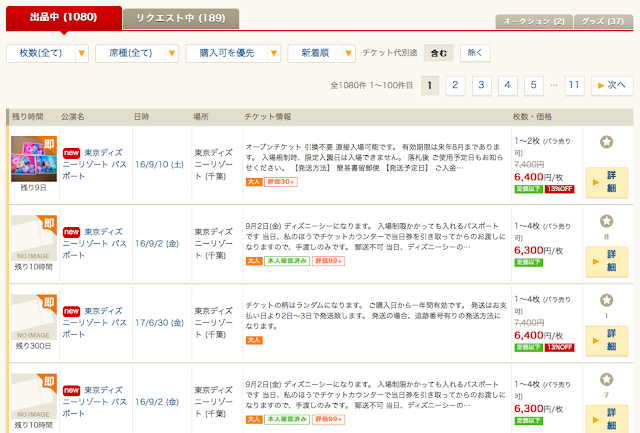Screen dimensions: 640x433
Task: Click チケット情報 column header
Action: tap(268, 117)
